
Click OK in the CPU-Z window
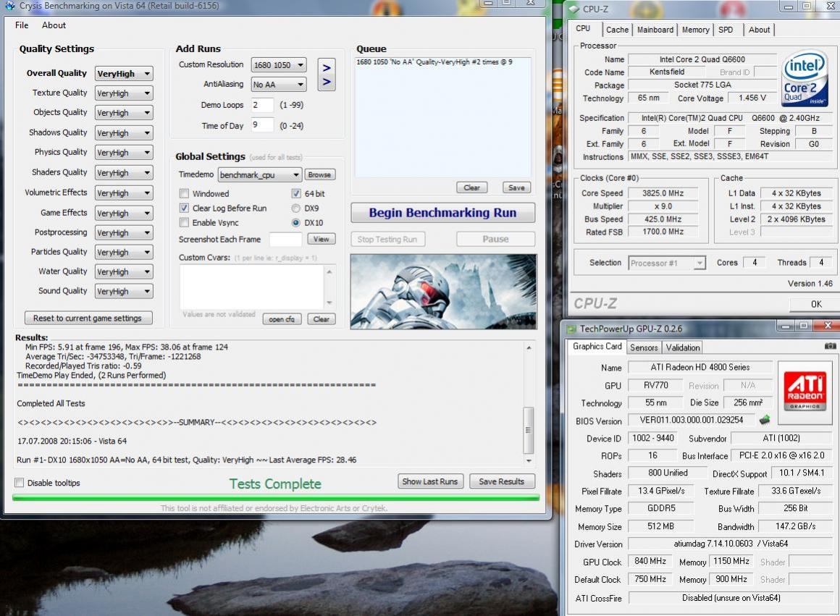816,304
